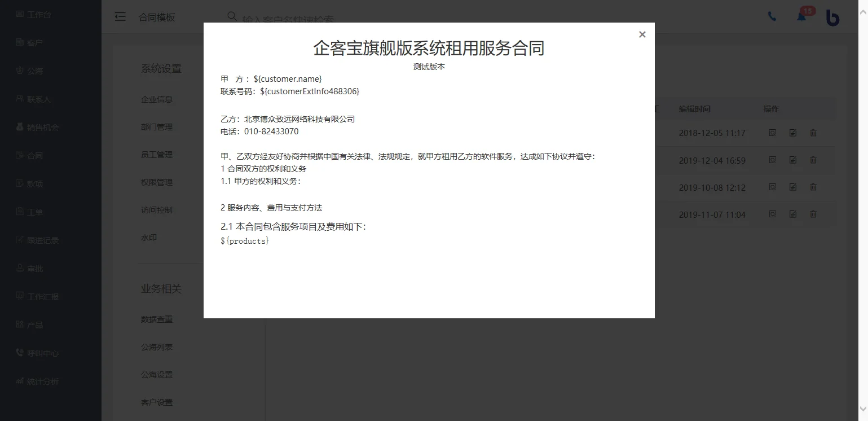Select 权限管理 under 系统设置
This screenshot has width=868, height=421.
[x=157, y=182]
